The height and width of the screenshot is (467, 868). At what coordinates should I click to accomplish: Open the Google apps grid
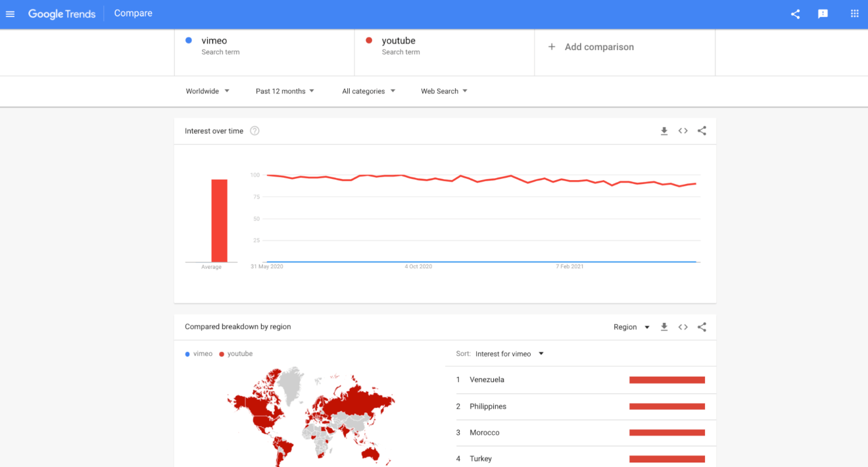[x=855, y=14]
